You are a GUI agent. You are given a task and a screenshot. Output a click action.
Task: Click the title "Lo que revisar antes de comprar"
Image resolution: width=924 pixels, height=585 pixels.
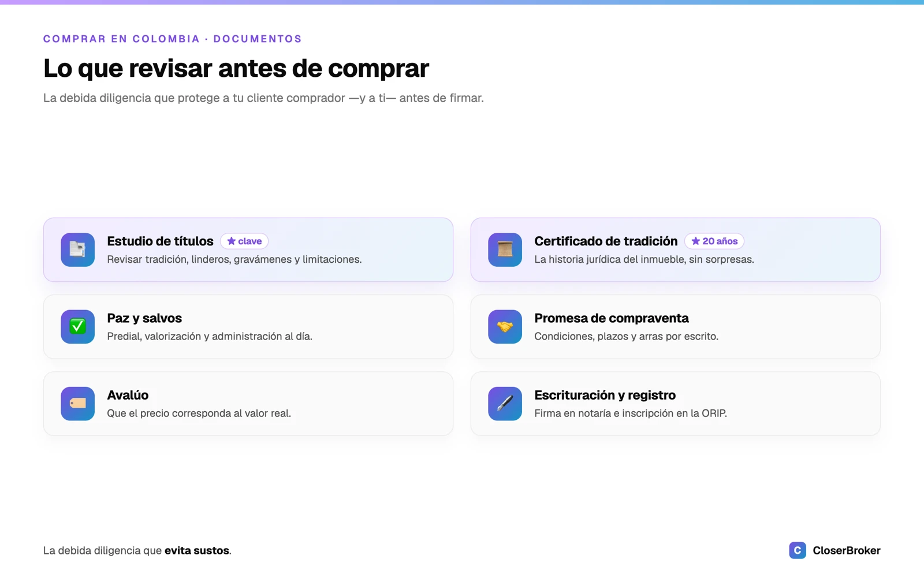(x=236, y=68)
